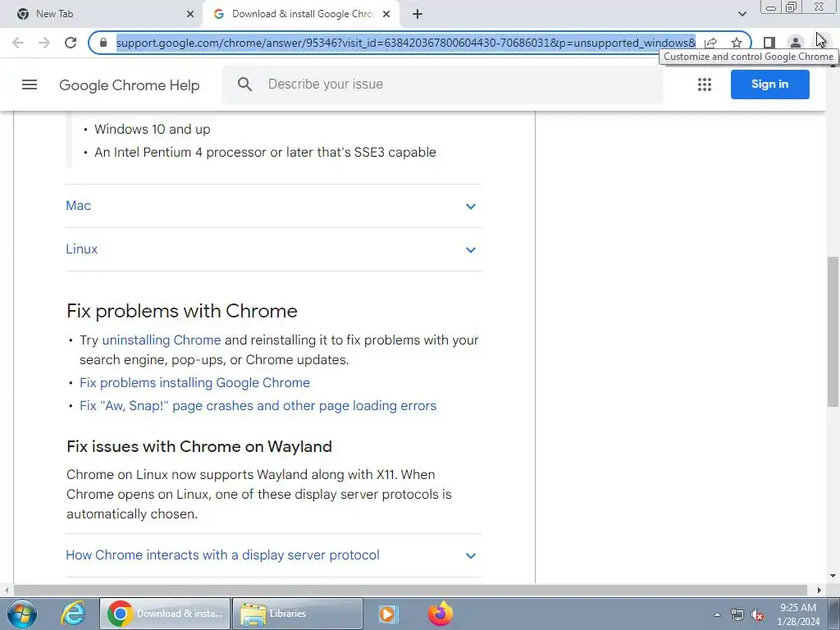
Task: Open the muted volume tray icon
Action: coord(757,614)
